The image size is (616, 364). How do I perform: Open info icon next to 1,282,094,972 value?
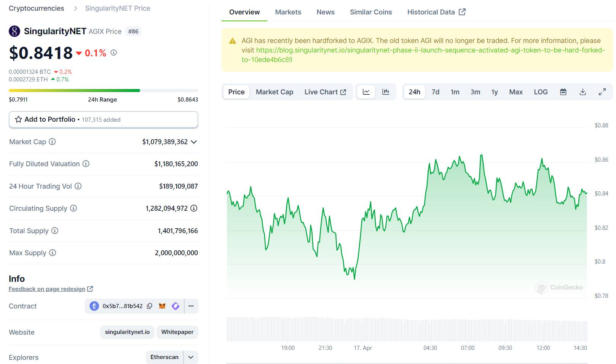[x=194, y=208]
